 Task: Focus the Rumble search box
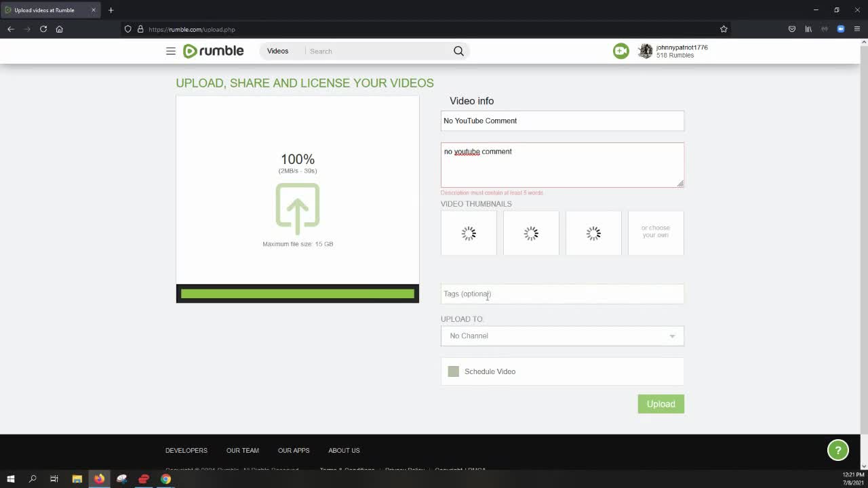378,51
